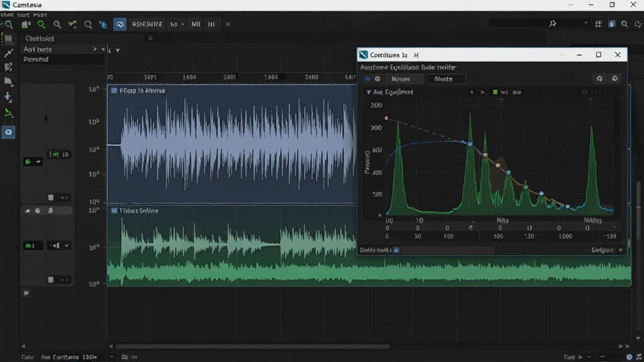Click the green square icon above the equalizer graph

pos(495,92)
